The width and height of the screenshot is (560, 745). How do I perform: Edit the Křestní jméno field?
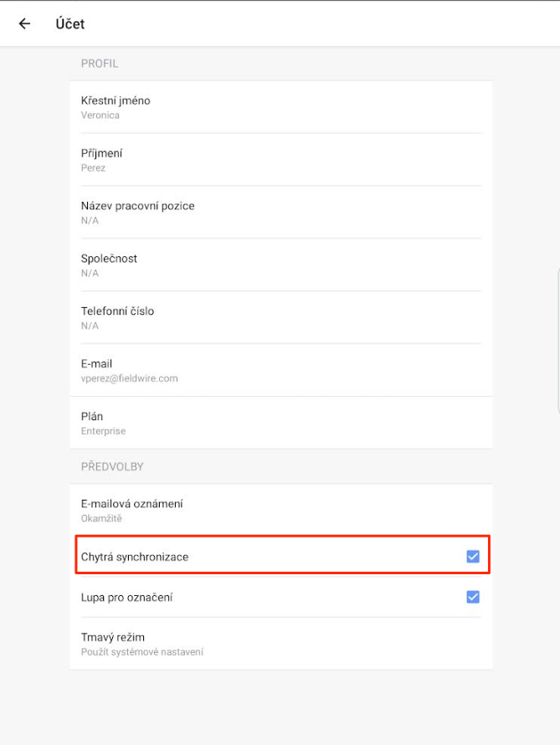point(280,107)
